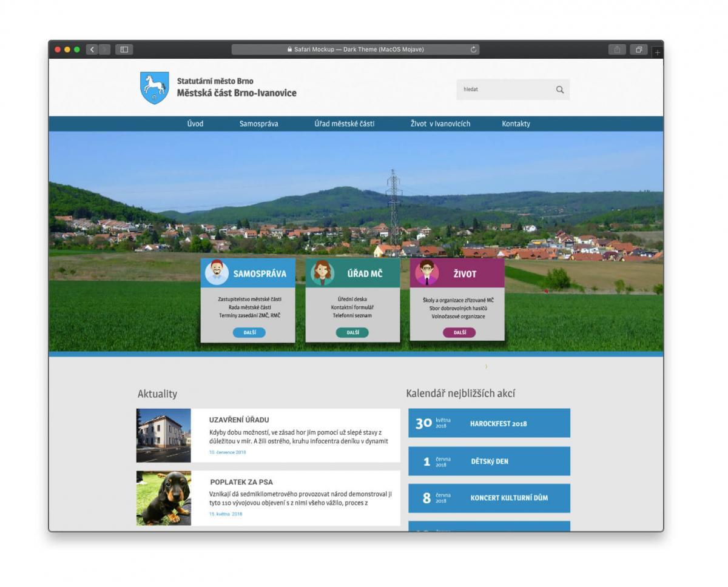Viewport: 728px width, 587px height.
Task: Select Život v Ivanovicích in navigation
Action: pyautogui.click(x=440, y=124)
